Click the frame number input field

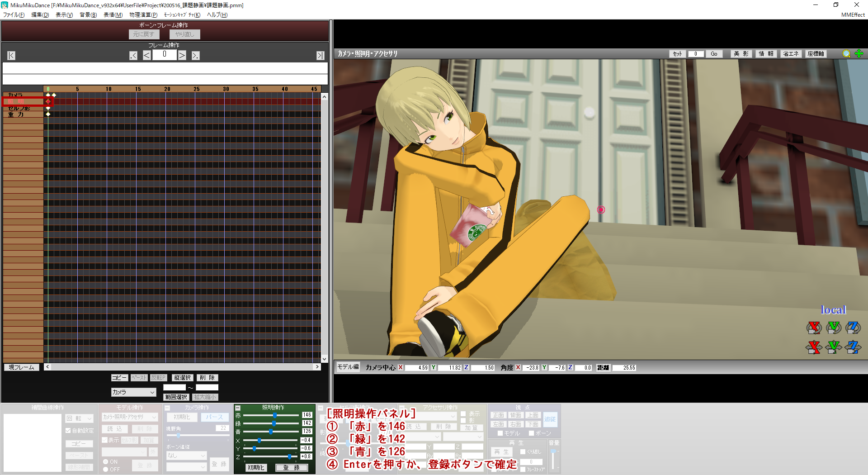(164, 55)
